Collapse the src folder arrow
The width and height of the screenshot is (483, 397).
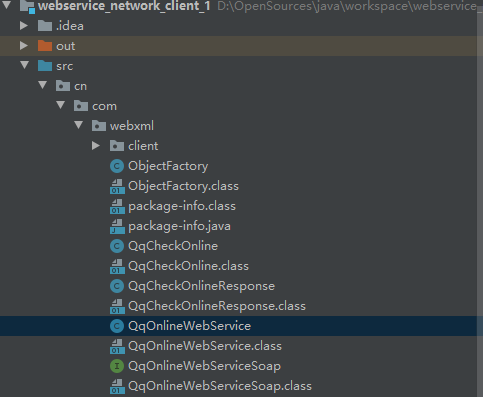pyautogui.click(x=25, y=65)
